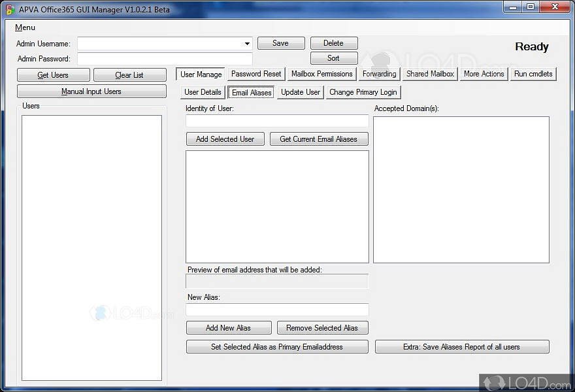
Task: Select the Update User tab
Action: tap(300, 92)
